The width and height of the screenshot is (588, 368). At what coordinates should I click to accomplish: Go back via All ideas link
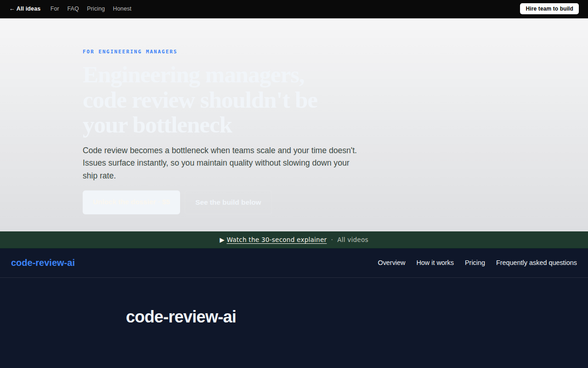25,9
